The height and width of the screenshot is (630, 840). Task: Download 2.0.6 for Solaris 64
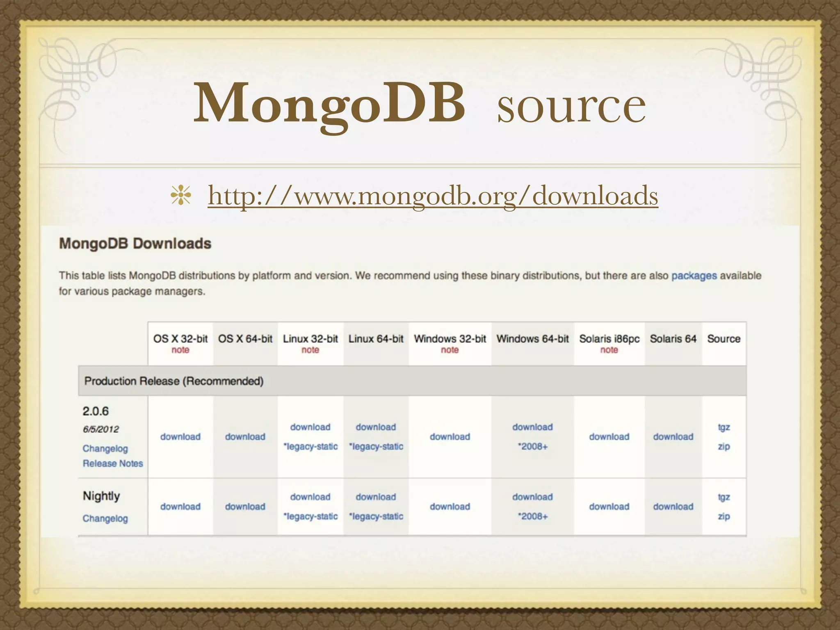click(673, 437)
